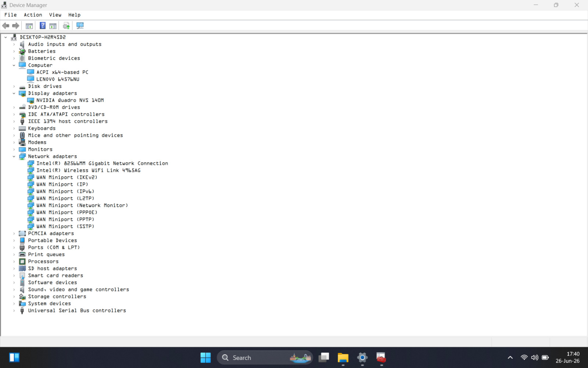588x368 pixels.
Task: Click Scan for hardware changes icon
Action: click(80, 26)
